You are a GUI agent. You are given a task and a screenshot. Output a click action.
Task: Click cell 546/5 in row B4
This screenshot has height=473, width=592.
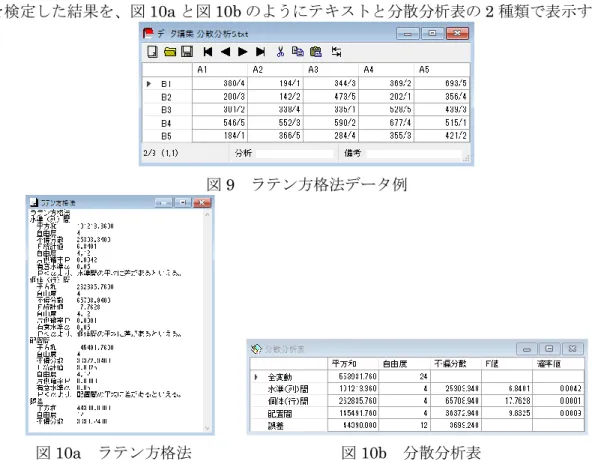(220, 123)
